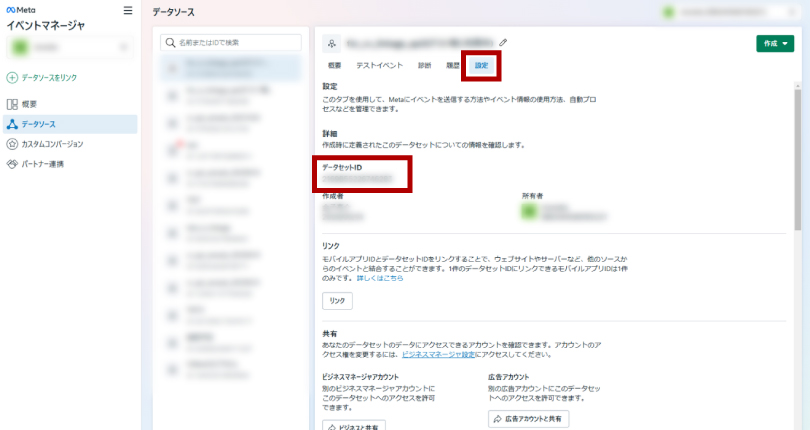The width and height of the screenshot is (810, 430).
Task: Click the ビジネスマネージャアカウント heading
Action: point(361,377)
